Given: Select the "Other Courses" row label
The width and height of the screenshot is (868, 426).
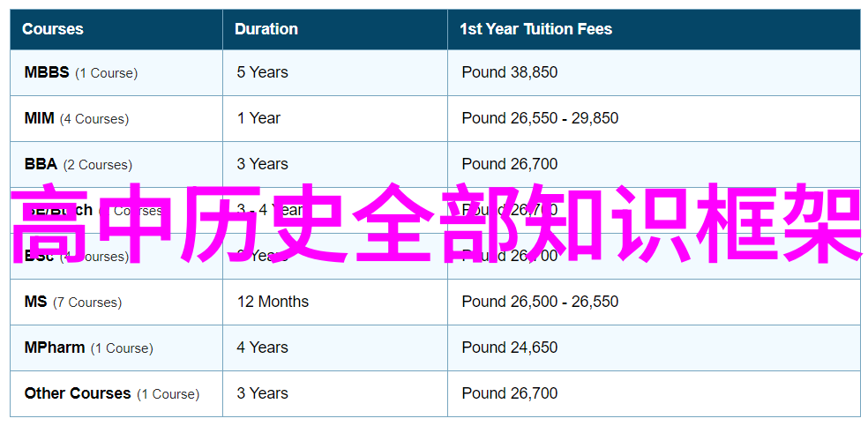Looking at the screenshot, I should [x=78, y=393].
